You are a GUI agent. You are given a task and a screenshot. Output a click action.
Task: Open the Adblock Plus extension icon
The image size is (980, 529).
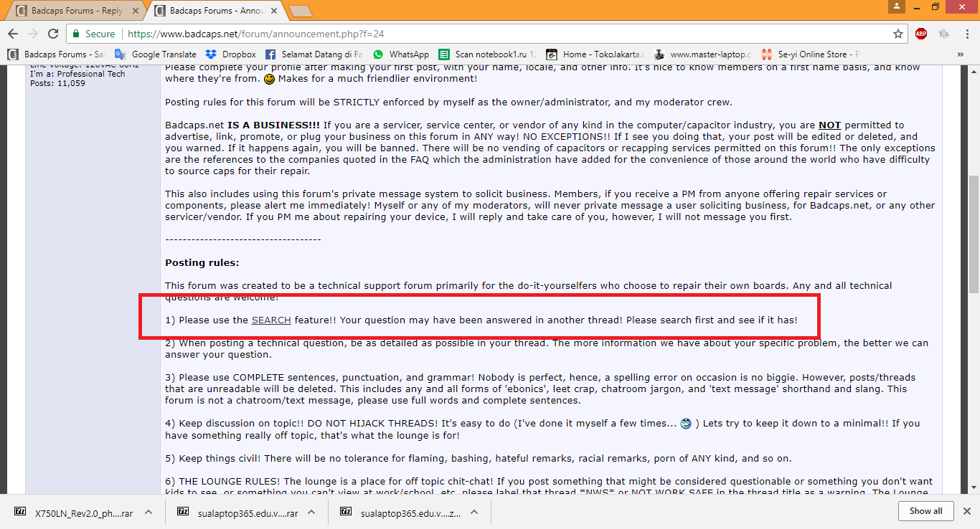pos(921,34)
